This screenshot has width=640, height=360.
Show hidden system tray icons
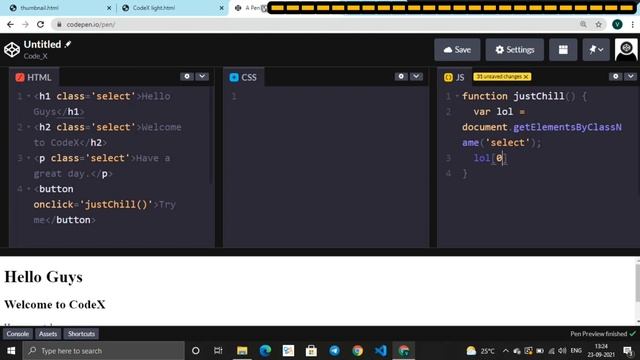pyautogui.click(x=506, y=351)
